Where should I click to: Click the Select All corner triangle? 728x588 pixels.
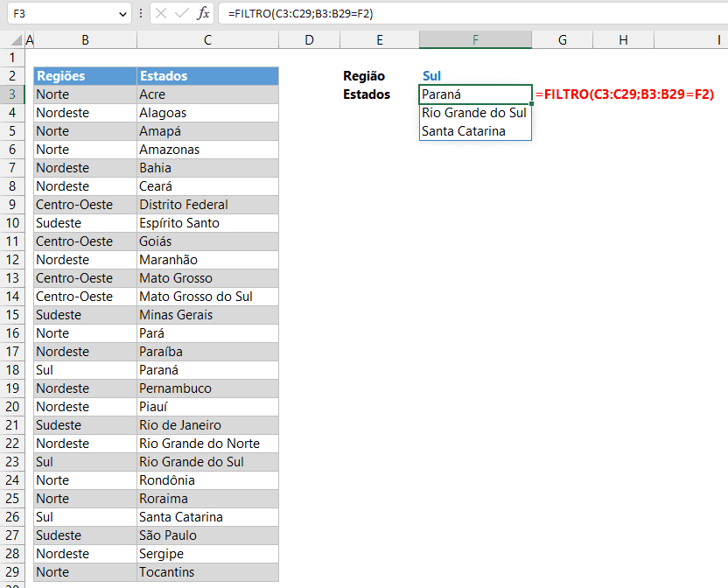pos(17,40)
